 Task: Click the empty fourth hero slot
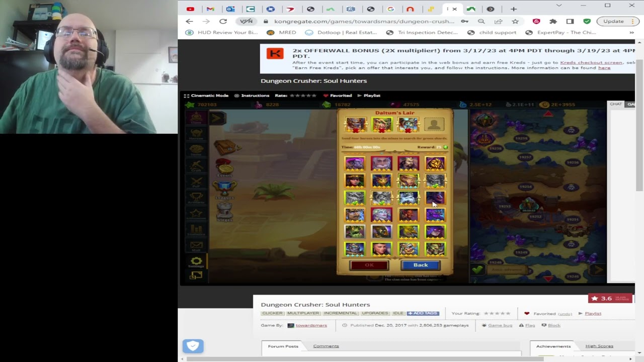coord(434,124)
